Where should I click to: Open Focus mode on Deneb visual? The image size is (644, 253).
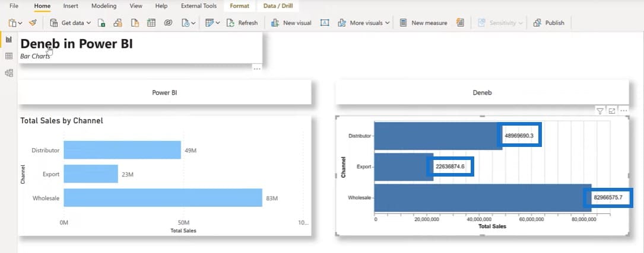611,111
